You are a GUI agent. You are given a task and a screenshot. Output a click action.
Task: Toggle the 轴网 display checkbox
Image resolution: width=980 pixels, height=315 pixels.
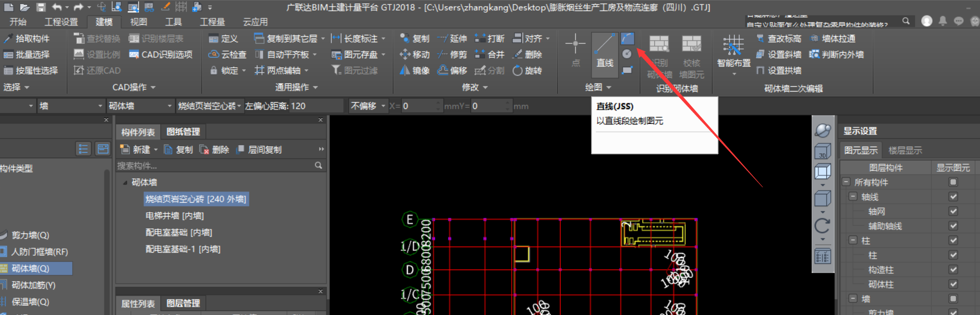click(953, 211)
